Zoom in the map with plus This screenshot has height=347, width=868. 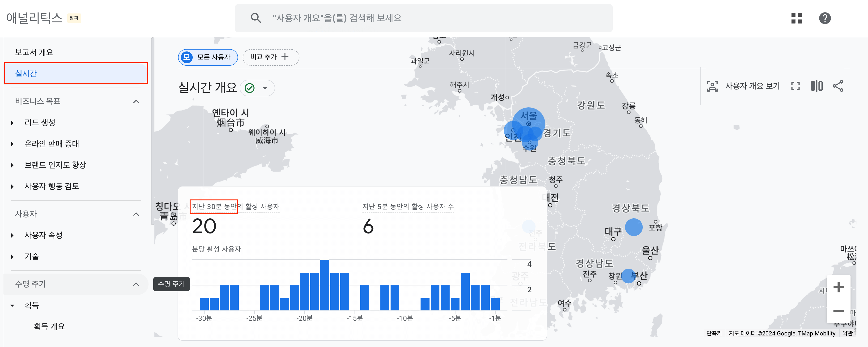pos(838,287)
